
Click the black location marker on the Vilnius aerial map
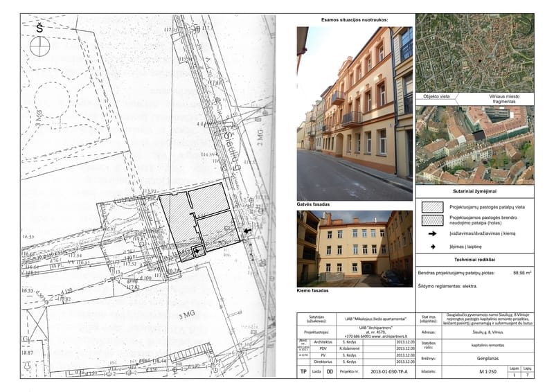(480, 61)
